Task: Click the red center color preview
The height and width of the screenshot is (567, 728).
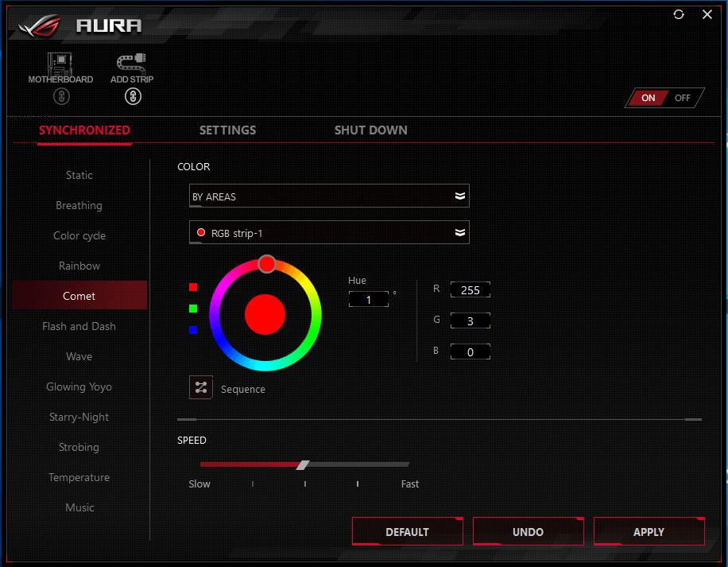Action: tap(265, 314)
